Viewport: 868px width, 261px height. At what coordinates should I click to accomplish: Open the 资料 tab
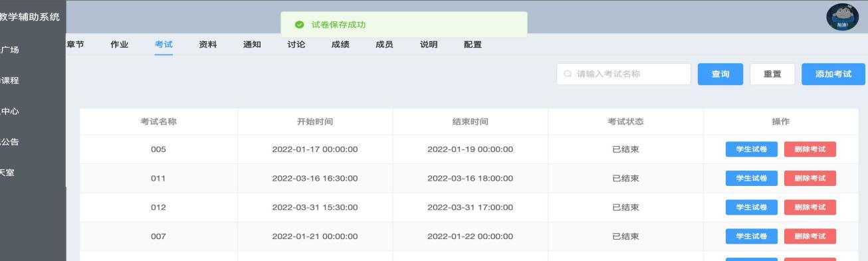208,44
